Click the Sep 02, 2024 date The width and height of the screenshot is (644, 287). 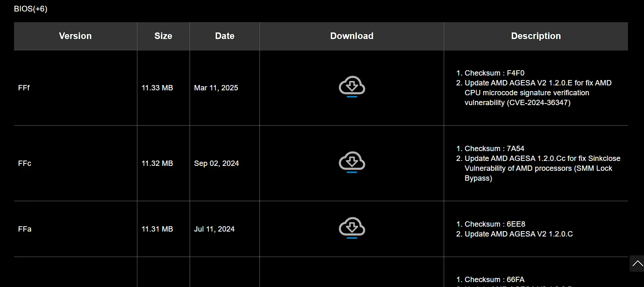coord(216,163)
